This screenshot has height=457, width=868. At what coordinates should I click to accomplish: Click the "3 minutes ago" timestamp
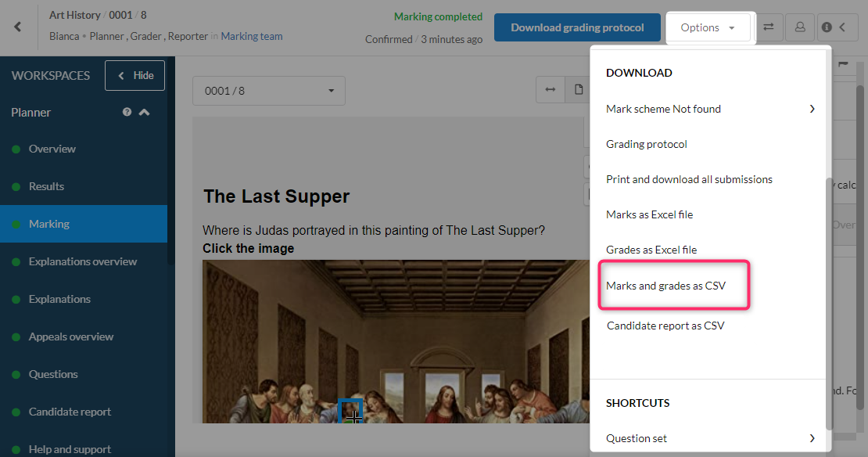[x=452, y=39]
